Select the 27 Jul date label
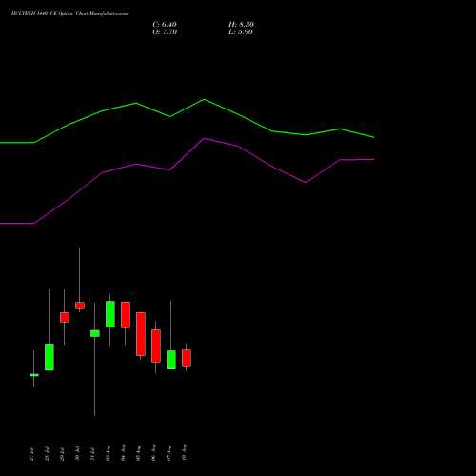The height and width of the screenshot is (476, 476). 31,454
